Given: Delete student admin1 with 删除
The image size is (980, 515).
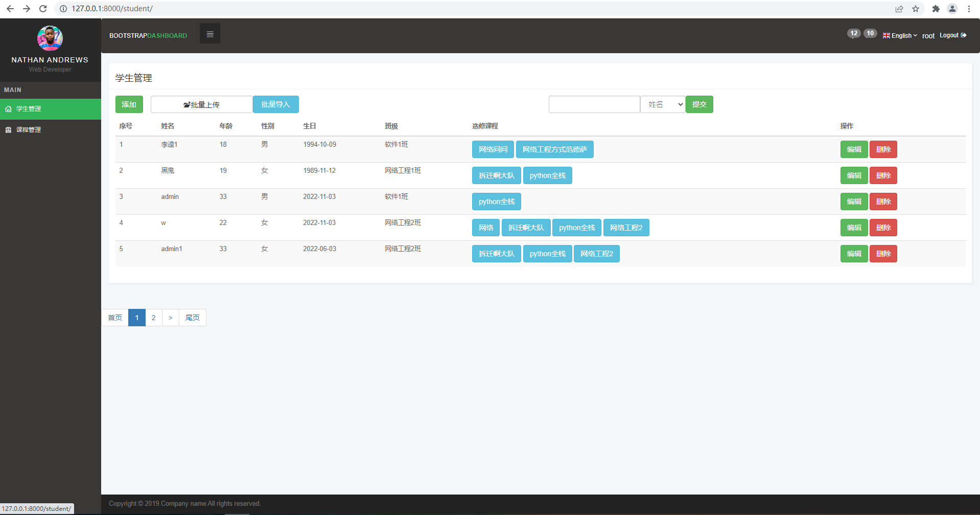Looking at the screenshot, I should coord(883,254).
